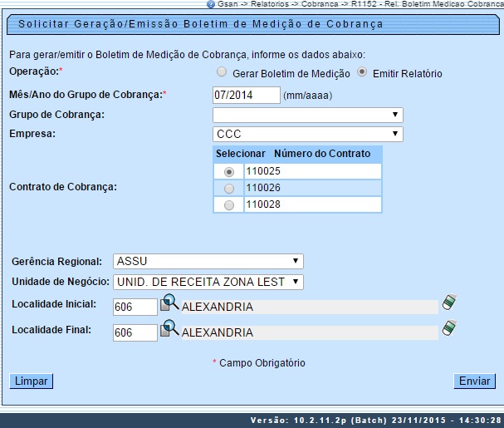Click the eraser icon for Localidade Final
504x428 pixels.
[450, 328]
